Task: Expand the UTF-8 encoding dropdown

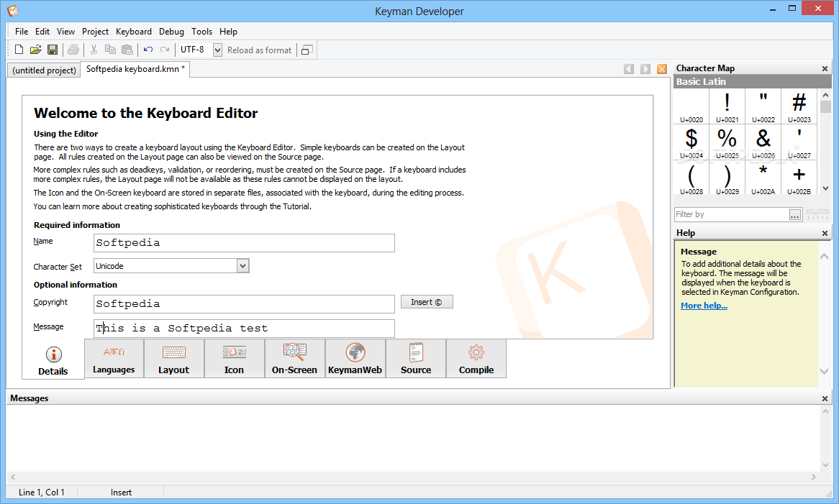Action: pyautogui.click(x=217, y=50)
